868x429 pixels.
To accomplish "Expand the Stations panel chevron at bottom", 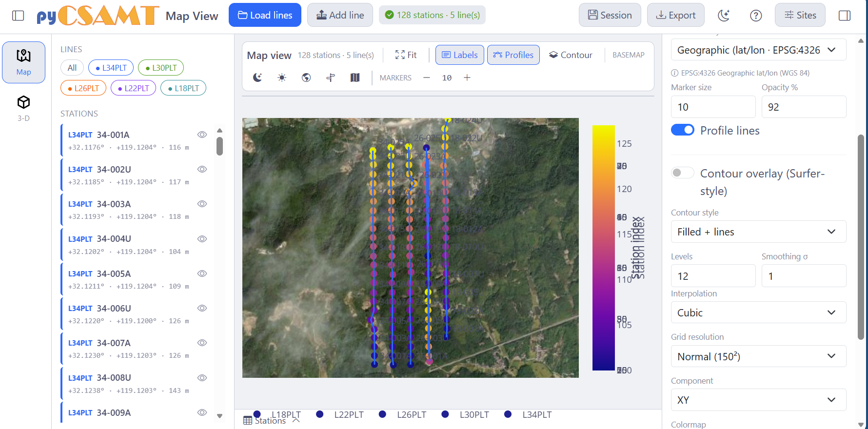I will click(x=296, y=420).
